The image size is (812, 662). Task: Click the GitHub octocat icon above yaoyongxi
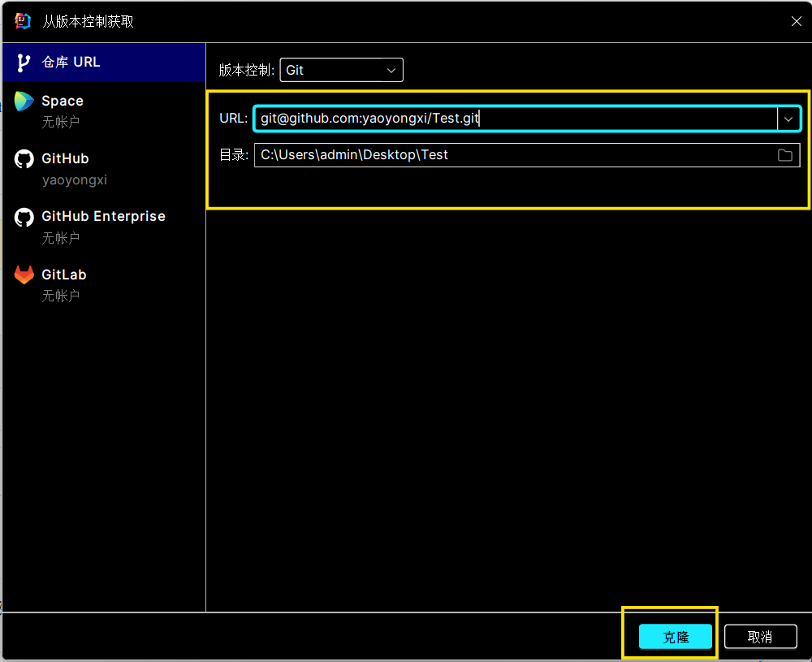pyautogui.click(x=24, y=159)
